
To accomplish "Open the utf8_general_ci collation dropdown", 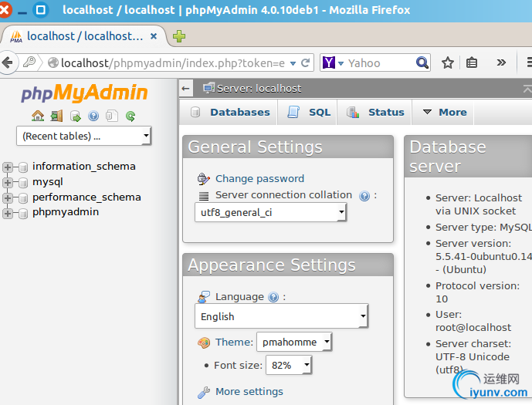I will (x=270, y=212).
